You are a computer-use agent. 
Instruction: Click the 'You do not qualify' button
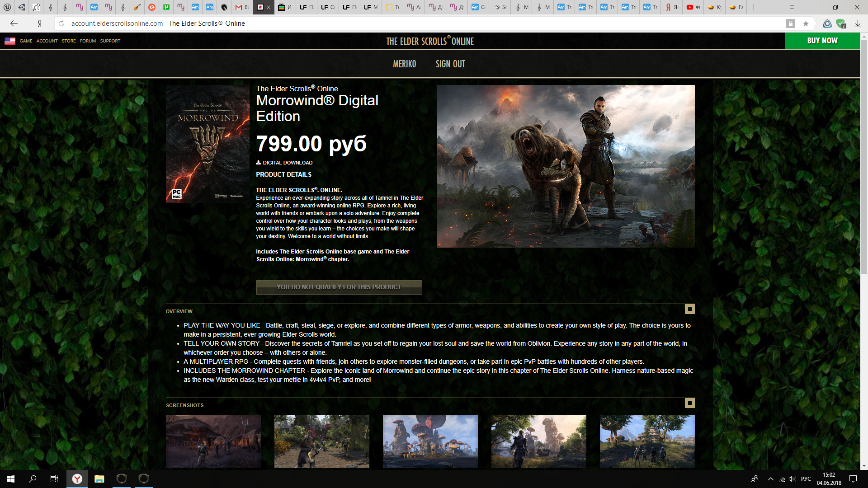[x=339, y=287]
